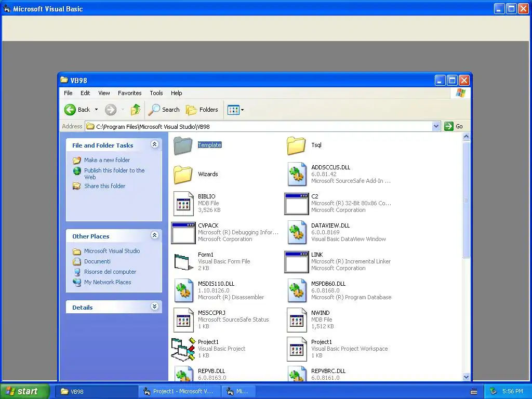Viewport: 532px width, 399px height.
Task: Open the Back history dropdown arrow
Action: (96, 110)
